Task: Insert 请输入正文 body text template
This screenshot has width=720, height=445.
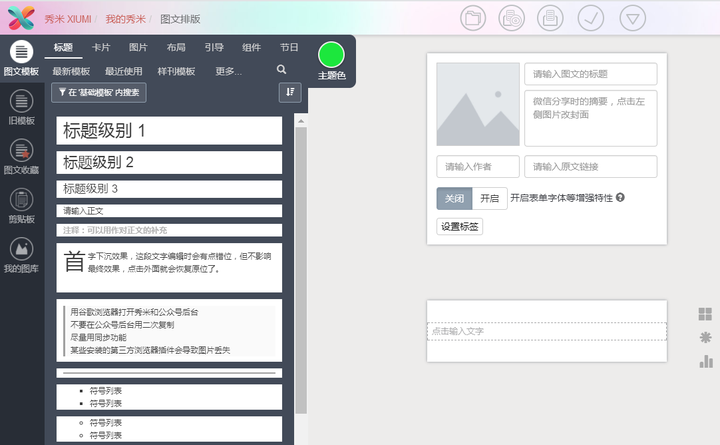Action: 169,211
